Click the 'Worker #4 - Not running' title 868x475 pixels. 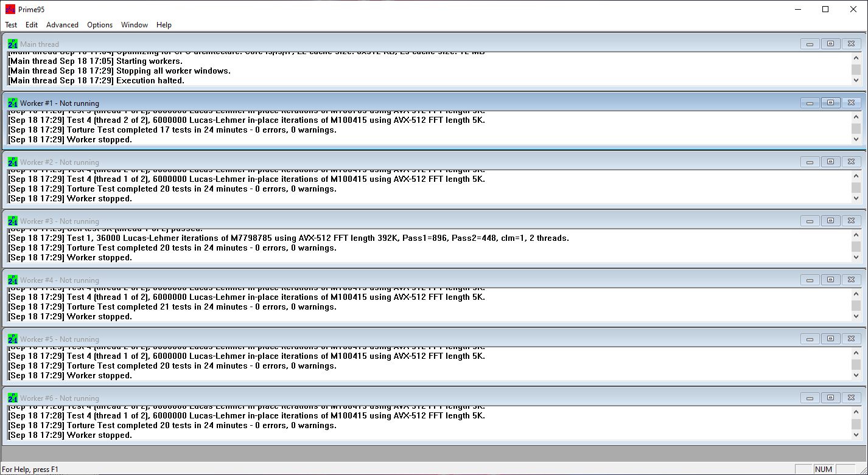(60, 280)
